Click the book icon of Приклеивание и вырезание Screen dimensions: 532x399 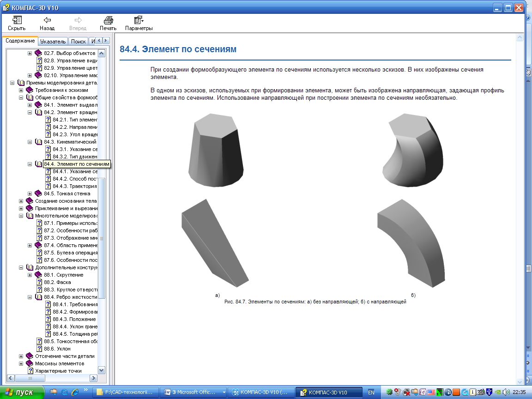[x=30, y=208]
